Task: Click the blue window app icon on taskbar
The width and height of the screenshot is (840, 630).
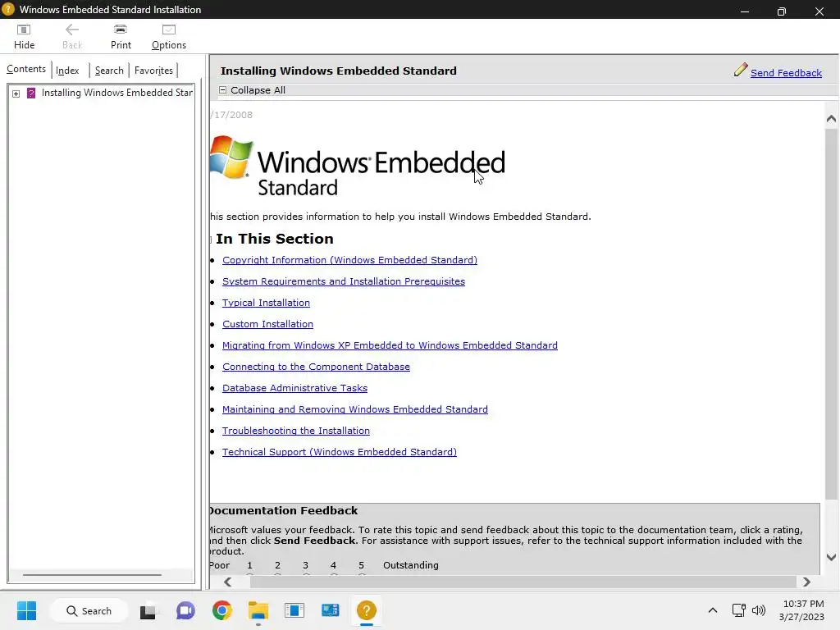Action: click(x=294, y=610)
